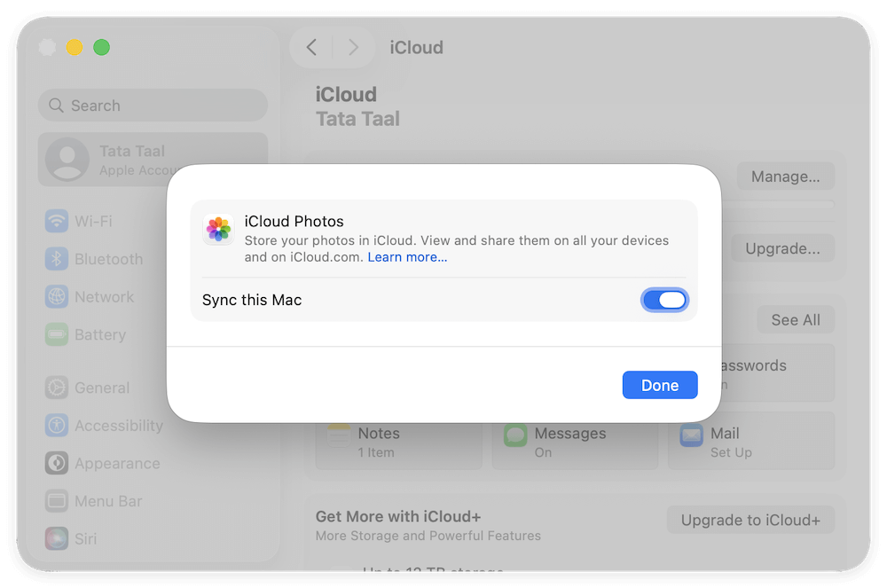Click the iCloud Photos app icon
This screenshot has width=887, height=588.
217,230
